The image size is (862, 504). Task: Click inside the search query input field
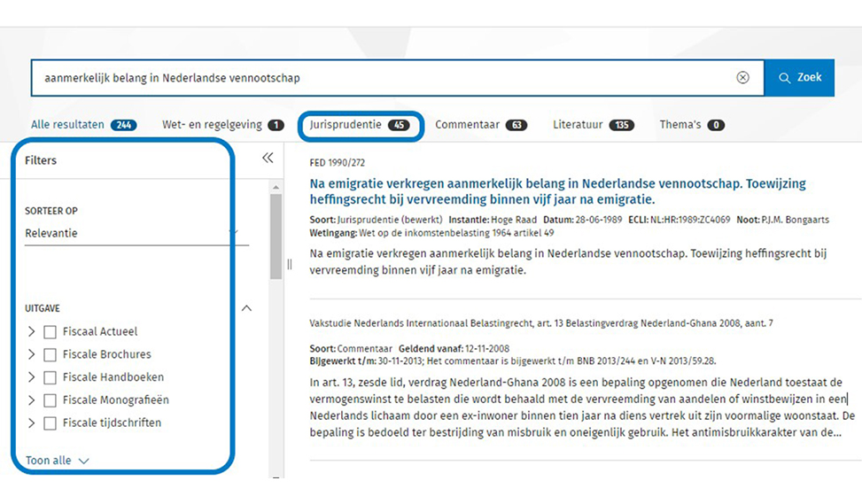tap(381, 78)
